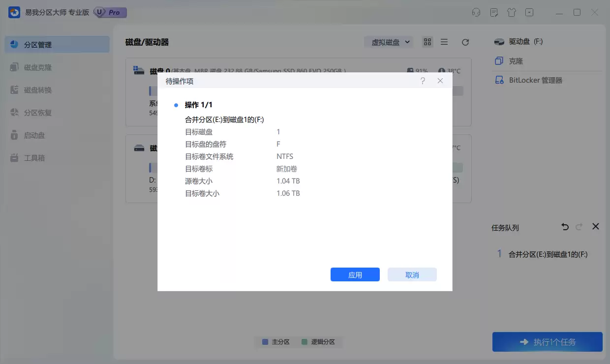
Task: Open the title bar window options dropdown
Action: [529, 12]
